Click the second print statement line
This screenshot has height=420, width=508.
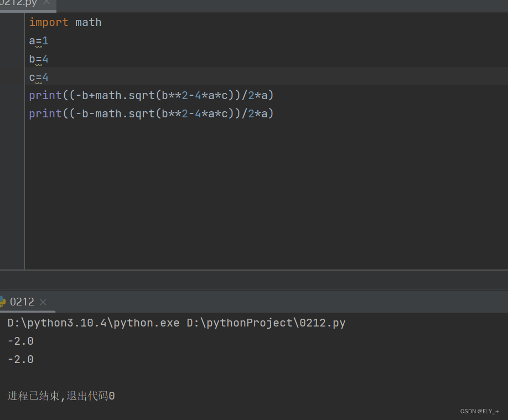(x=151, y=113)
